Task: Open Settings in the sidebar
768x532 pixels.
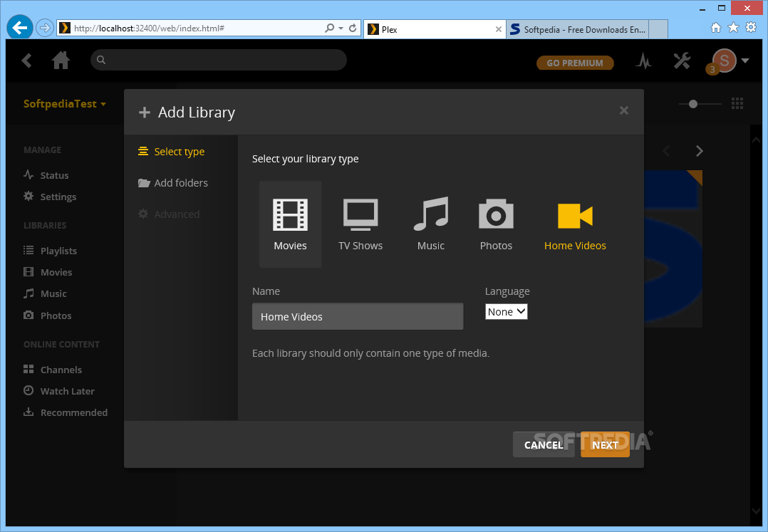Action: coord(50,197)
